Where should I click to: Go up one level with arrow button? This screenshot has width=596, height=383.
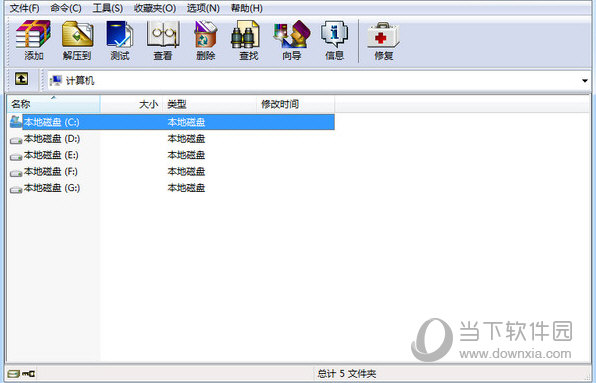[x=21, y=79]
